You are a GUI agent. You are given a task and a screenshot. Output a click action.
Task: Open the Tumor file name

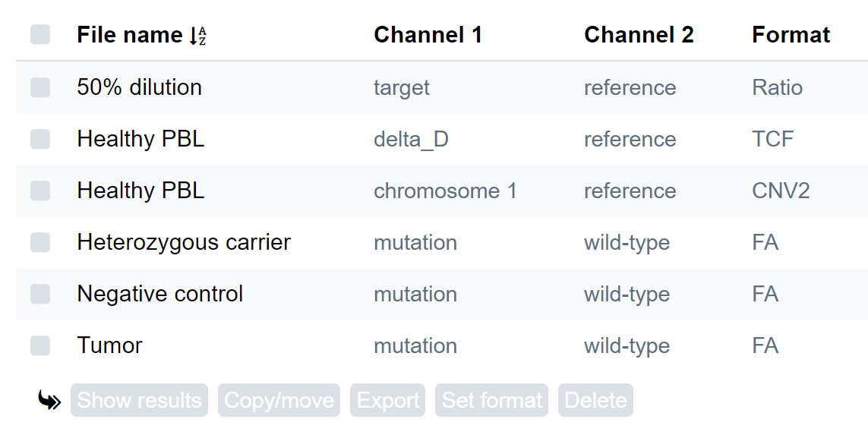tap(109, 345)
